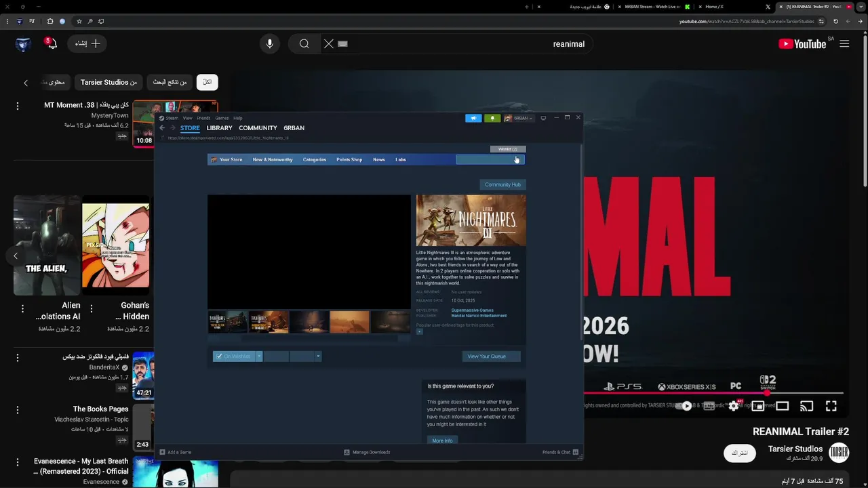Toggle On Wishlist button in Steam
The image size is (868, 488).
coord(233,357)
